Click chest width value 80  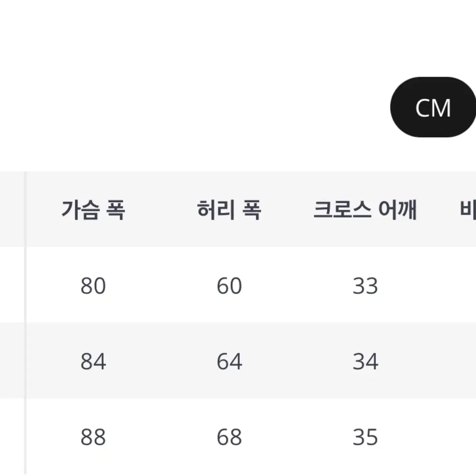(x=93, y=286)
